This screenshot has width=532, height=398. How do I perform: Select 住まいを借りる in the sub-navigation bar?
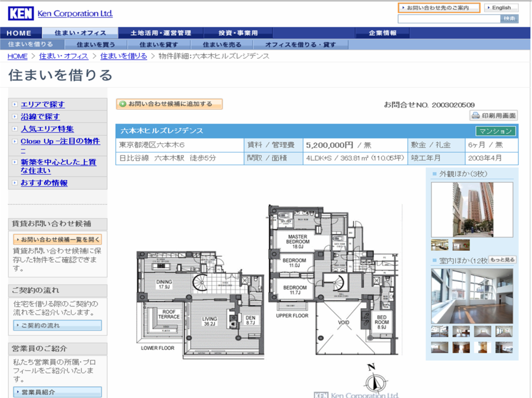(31, 44)
